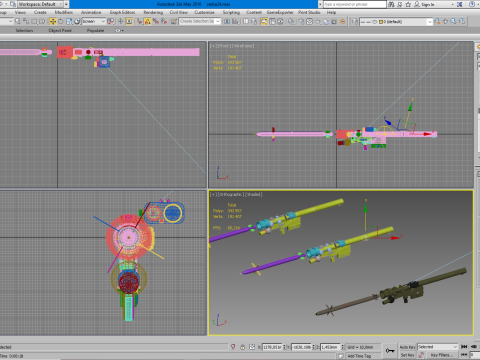Open the Graph Editors menu

pyautogui.click(x=122, y=12)
